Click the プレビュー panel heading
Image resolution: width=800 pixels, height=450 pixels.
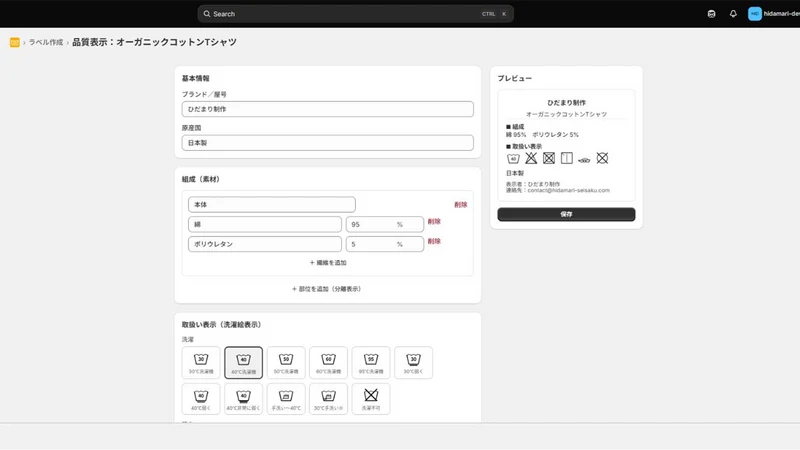515,78
